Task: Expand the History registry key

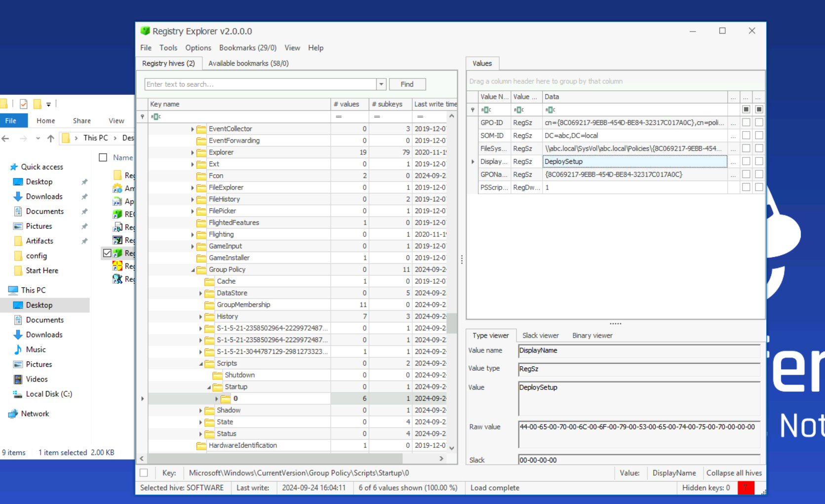Action: [201, 317]
